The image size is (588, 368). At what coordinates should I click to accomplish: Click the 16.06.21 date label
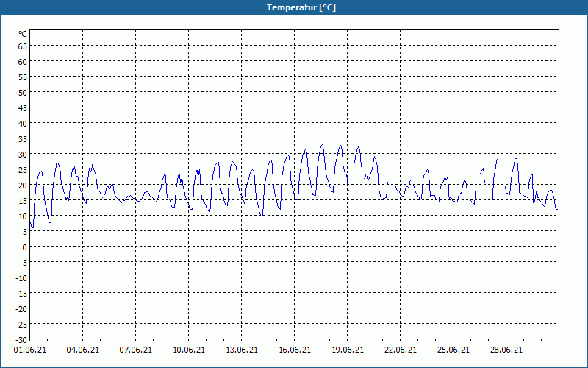tap(295, 350)
